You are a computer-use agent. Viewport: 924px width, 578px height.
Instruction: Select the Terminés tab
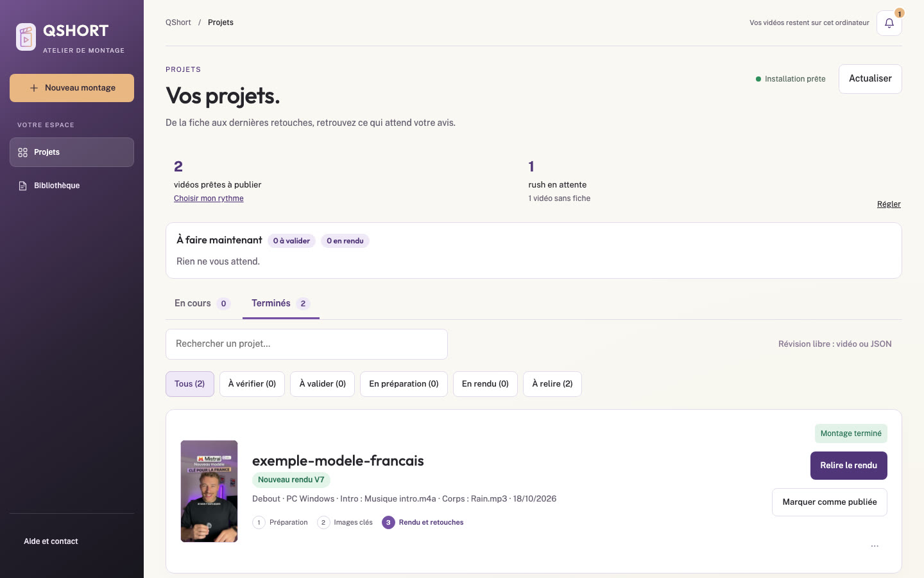[x=281, y=304]
